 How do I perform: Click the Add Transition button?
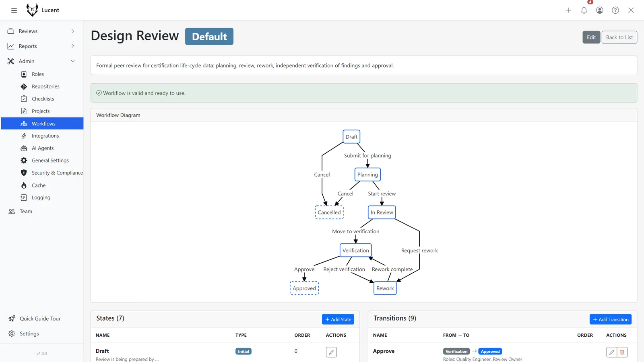(x=611, y=319)
